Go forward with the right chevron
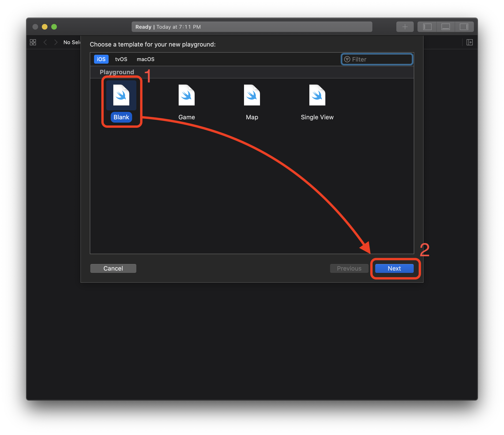This screenshot has width=504, height=435. click(x=56, y=42)
